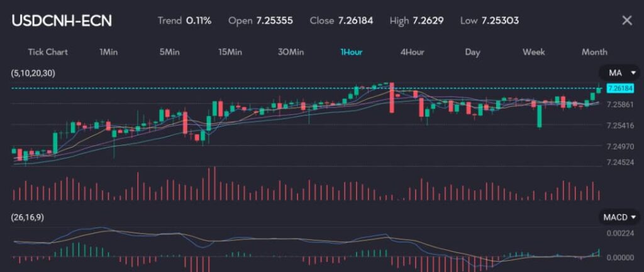Click the (26,16,9) MACD parameters label
Viewport: 644px width, 272px height.
28,217
